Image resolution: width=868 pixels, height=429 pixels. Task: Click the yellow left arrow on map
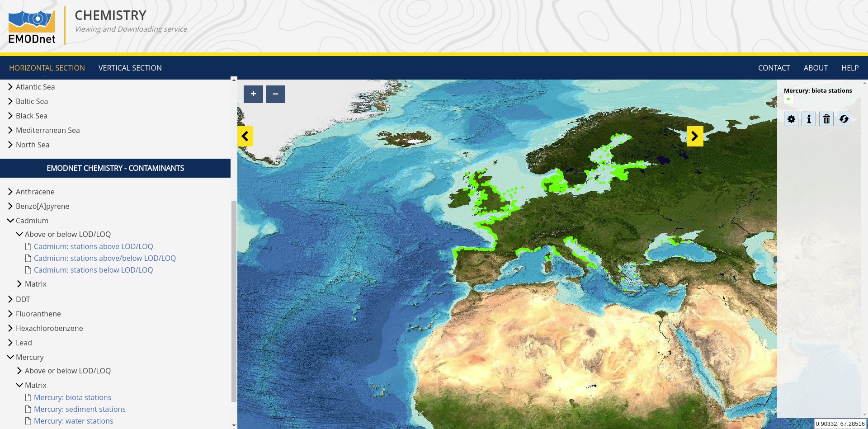(x=245, y=136)
